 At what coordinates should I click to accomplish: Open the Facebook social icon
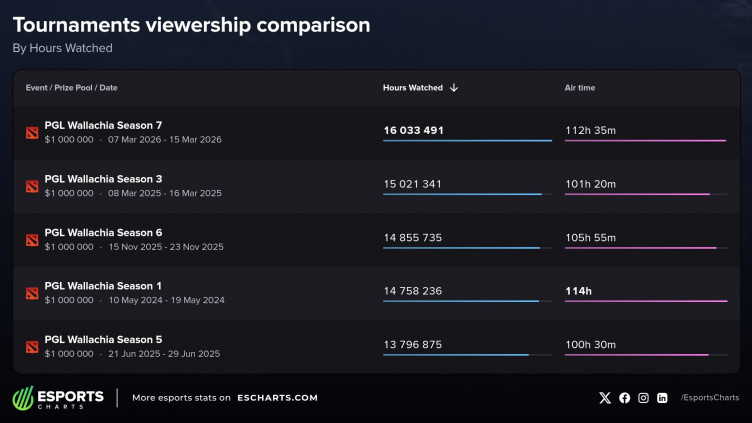click(625, 398)
